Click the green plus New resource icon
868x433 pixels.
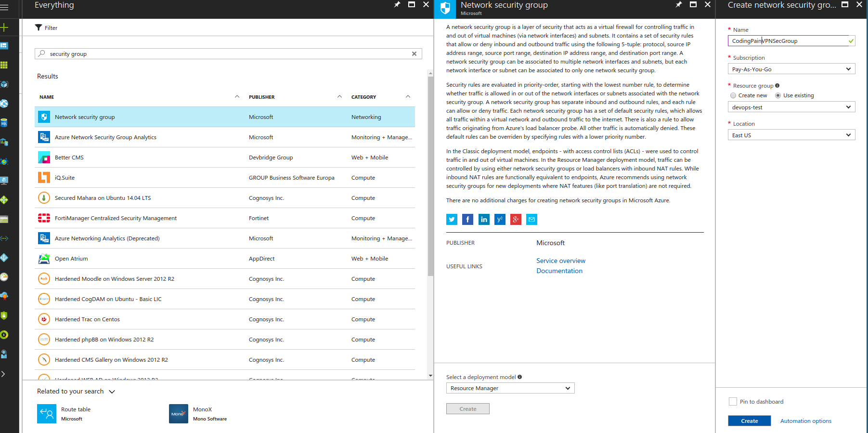click(x=4, y=27)
